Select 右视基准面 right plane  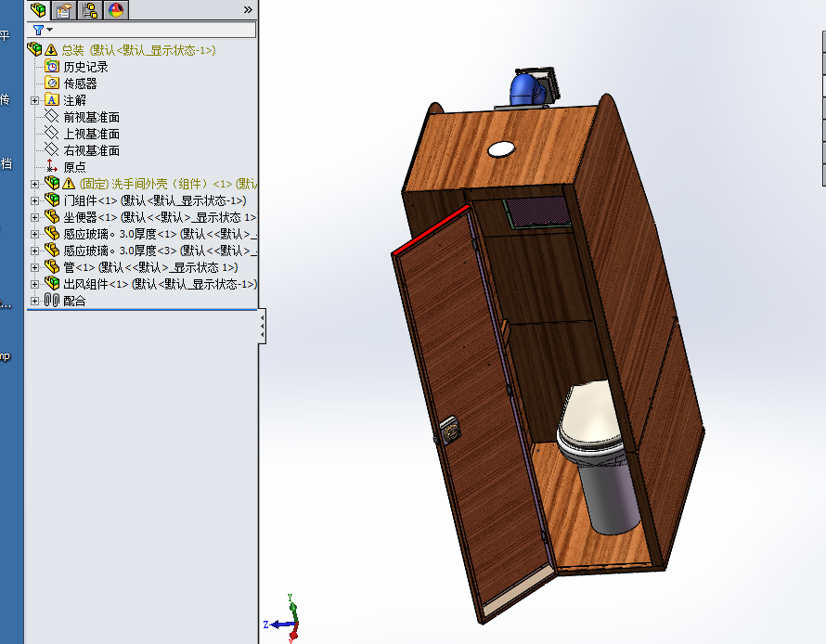click(91, 150)
